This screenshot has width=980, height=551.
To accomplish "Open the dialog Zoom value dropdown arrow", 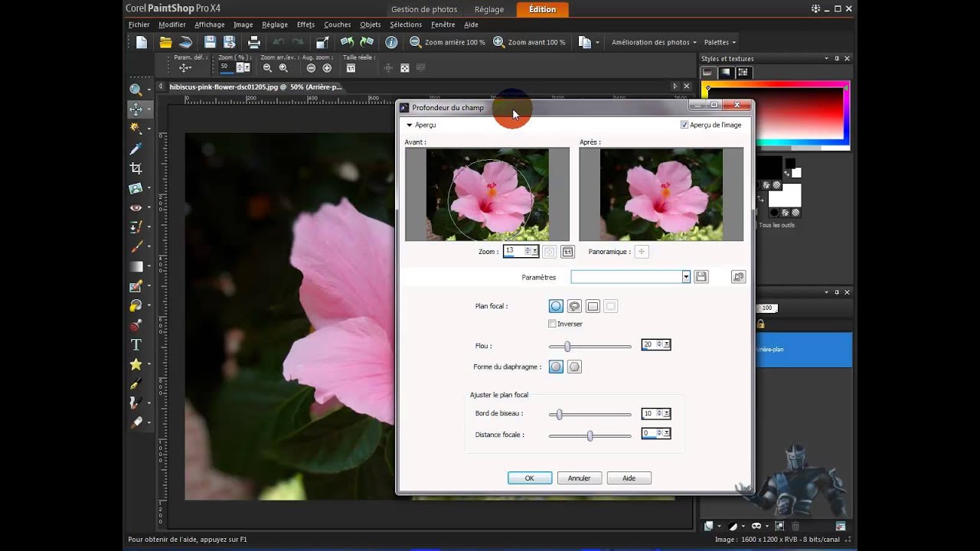I will click(x=535, y=251).
